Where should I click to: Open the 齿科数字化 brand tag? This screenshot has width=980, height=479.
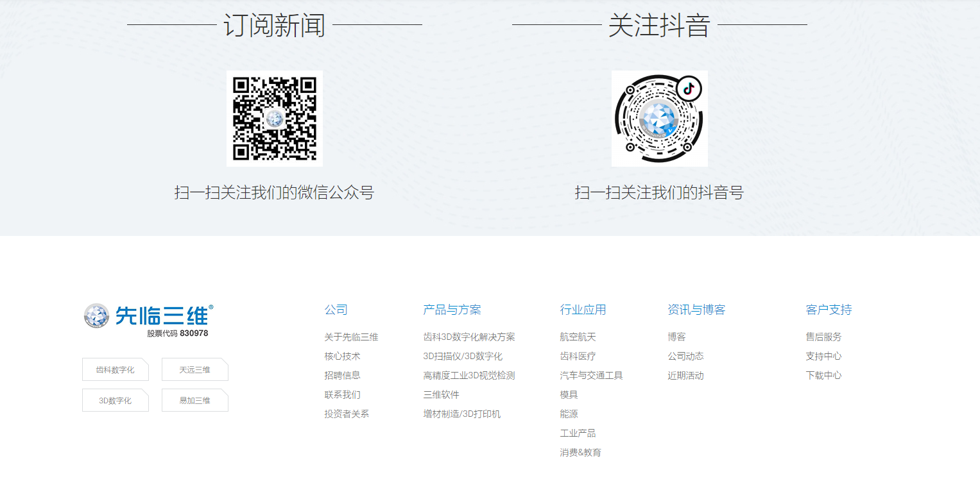(116, 369)
